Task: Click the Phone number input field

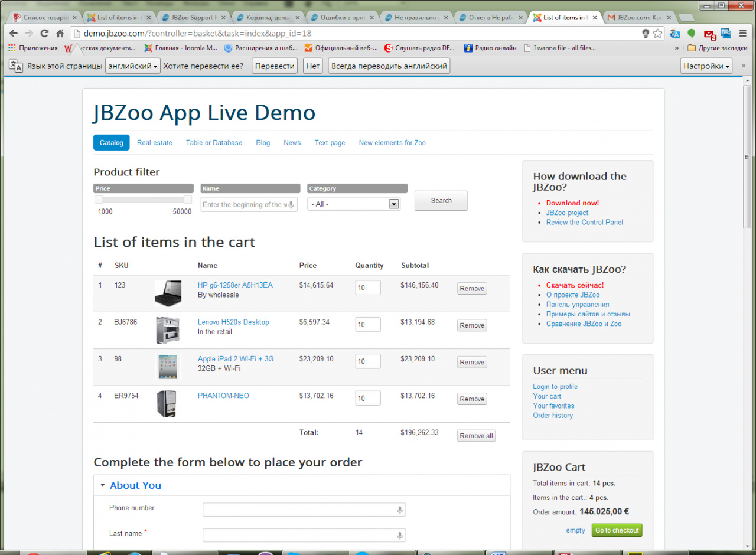Action: pyautogui.click(x=304, y=510)
